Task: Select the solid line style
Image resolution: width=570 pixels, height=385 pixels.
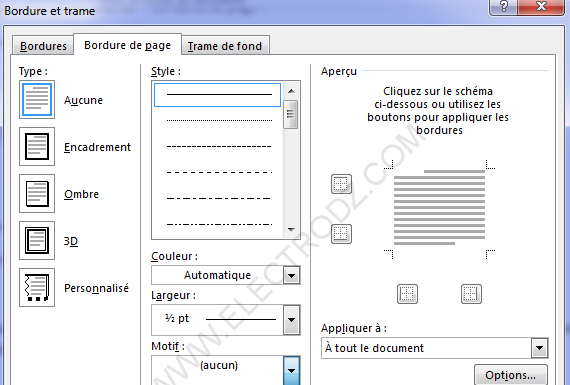Action: (217, 95)
